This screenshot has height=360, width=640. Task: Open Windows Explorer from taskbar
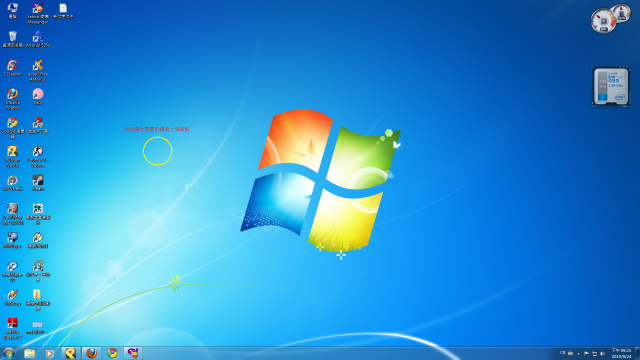(29, 353)
